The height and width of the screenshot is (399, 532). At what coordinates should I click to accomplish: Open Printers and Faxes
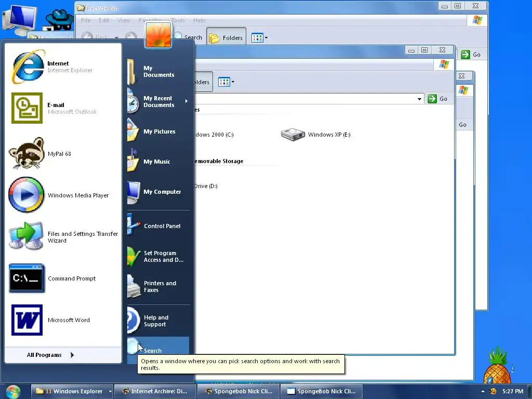click(158, 286)
